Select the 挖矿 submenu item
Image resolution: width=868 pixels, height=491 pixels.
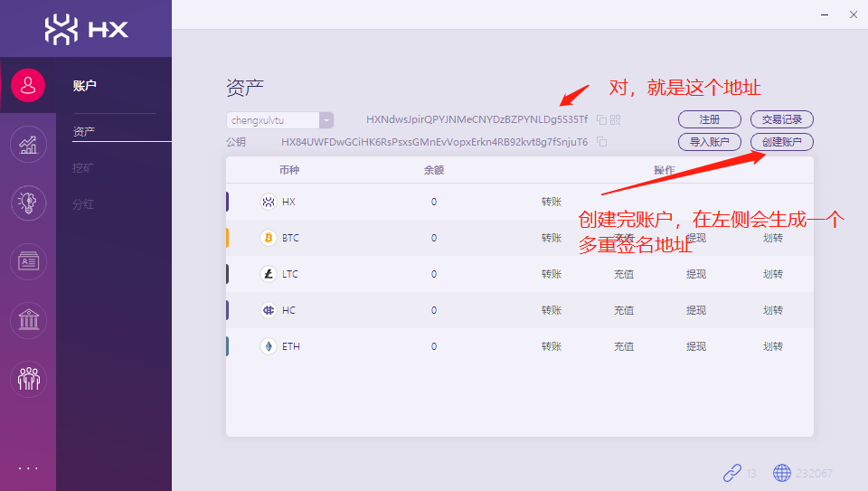pyautogui.click(x=83, y=167)
